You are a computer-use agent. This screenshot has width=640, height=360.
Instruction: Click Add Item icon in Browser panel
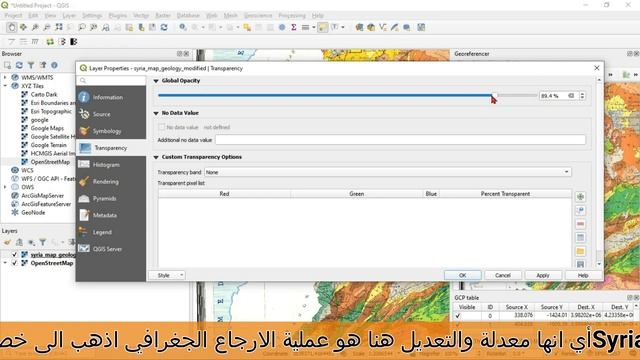(x=7, y=65)
